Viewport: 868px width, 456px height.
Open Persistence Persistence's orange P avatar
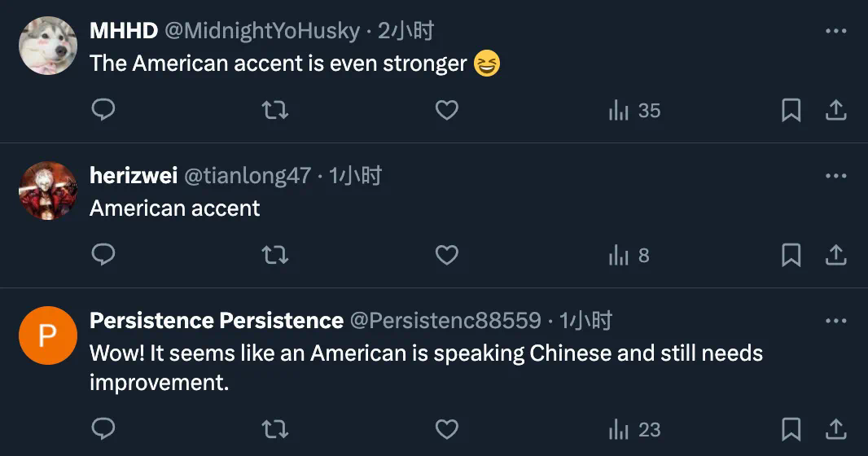point(47,335)
